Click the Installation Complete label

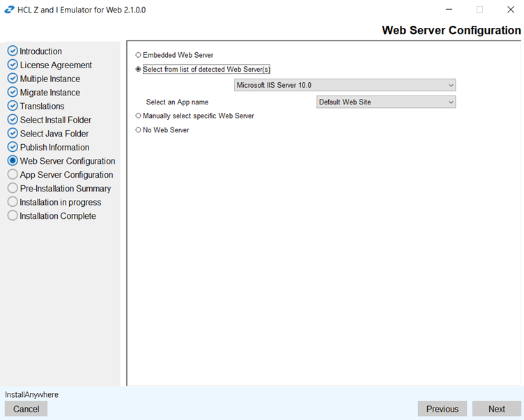[x=58, y=216]
